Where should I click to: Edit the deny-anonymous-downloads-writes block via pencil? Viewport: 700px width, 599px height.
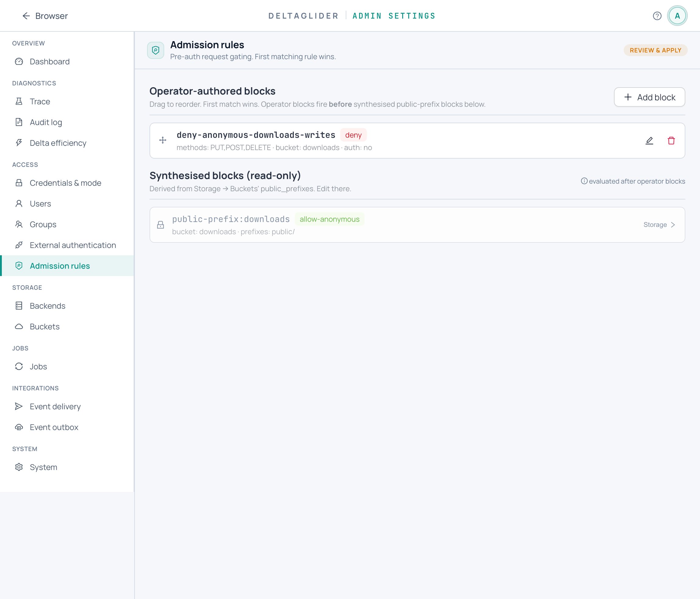649,141
